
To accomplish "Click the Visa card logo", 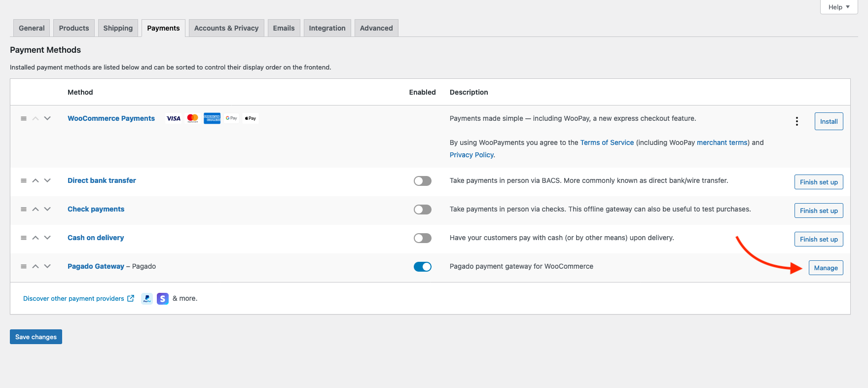I will click(x=174, y=118).
